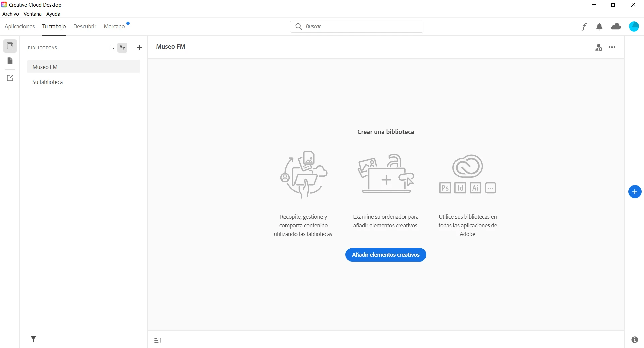Viewport: 644px width, 348px height.
Task: Open the info panel icon
Action: pyautogui.click(x=635, y=340)
